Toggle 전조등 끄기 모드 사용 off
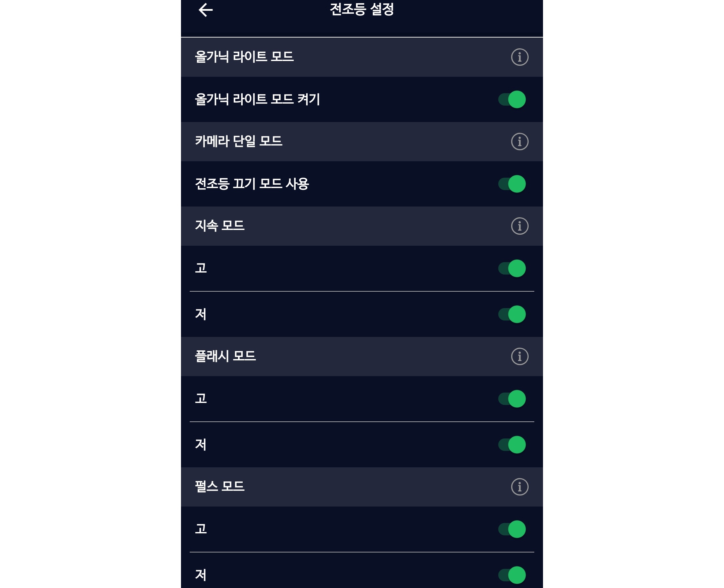 pos(512,184)
